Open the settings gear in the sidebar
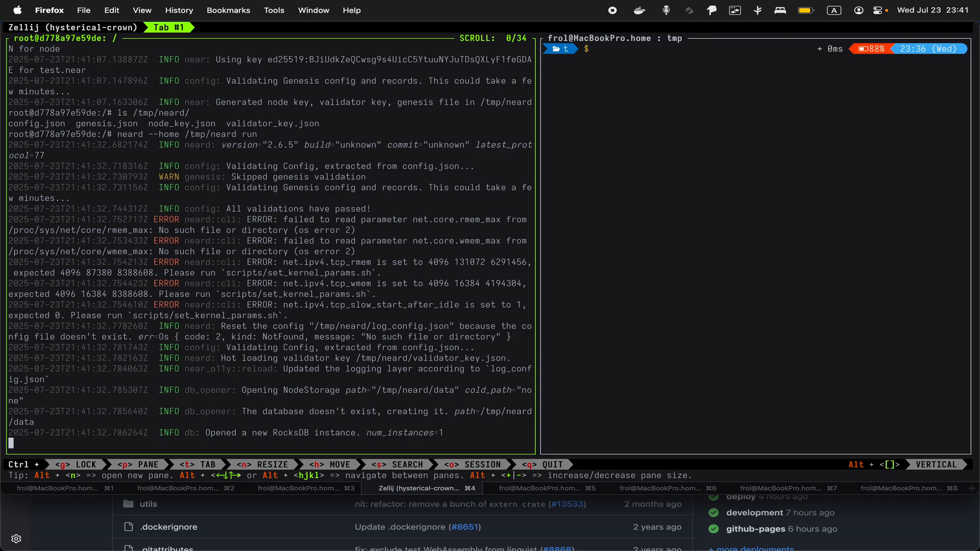This screenshot has width=980, height=551. [16, 539]
